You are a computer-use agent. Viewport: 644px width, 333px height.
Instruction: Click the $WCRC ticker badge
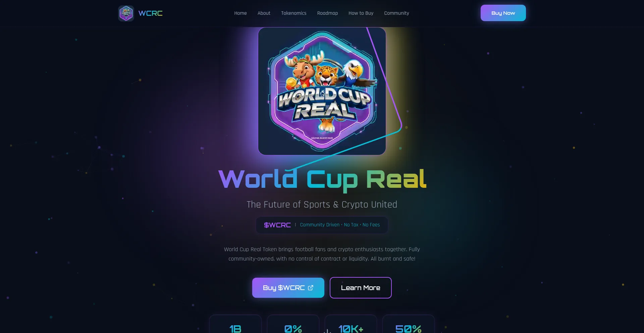click(277, 225)
